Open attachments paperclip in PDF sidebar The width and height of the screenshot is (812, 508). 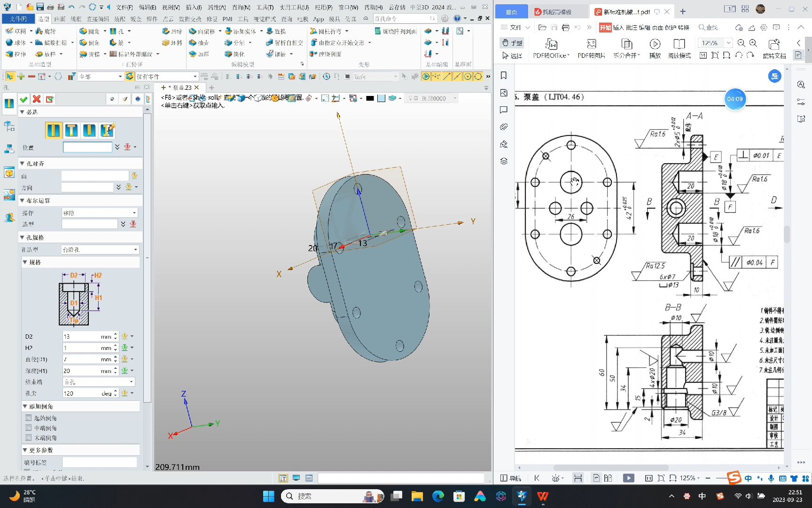[504, 127]
